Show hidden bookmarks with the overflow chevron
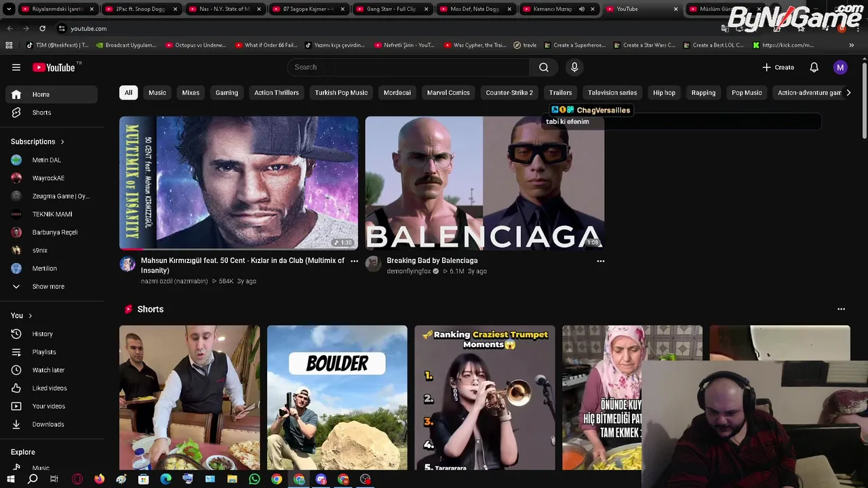Image resolution: width=868 pixels, height=488 pixels. (852, 45)
